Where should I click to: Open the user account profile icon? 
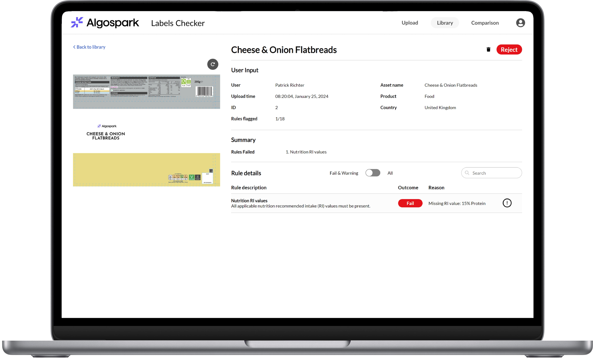[x=520, y=23]
